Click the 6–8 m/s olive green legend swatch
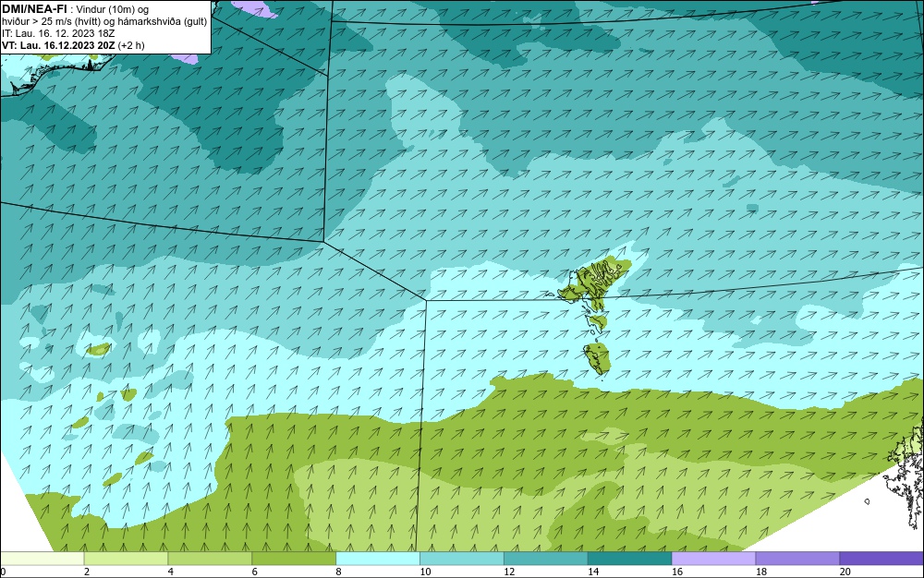The image size is (924, 578). point(294,558)
